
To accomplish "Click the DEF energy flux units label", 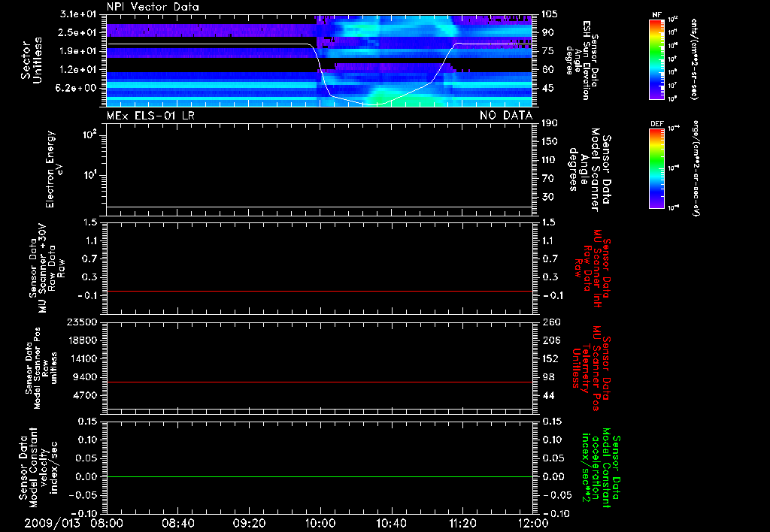I will coord(696,168).
